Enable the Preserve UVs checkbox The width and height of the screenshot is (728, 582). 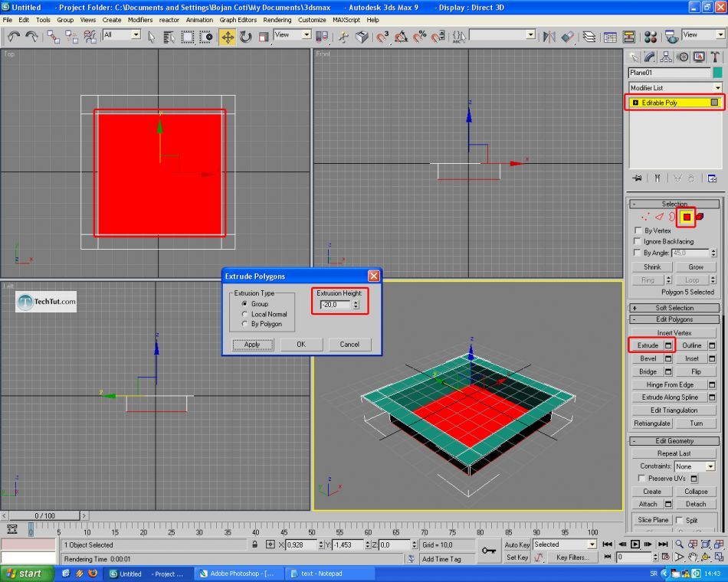[641, 478]
